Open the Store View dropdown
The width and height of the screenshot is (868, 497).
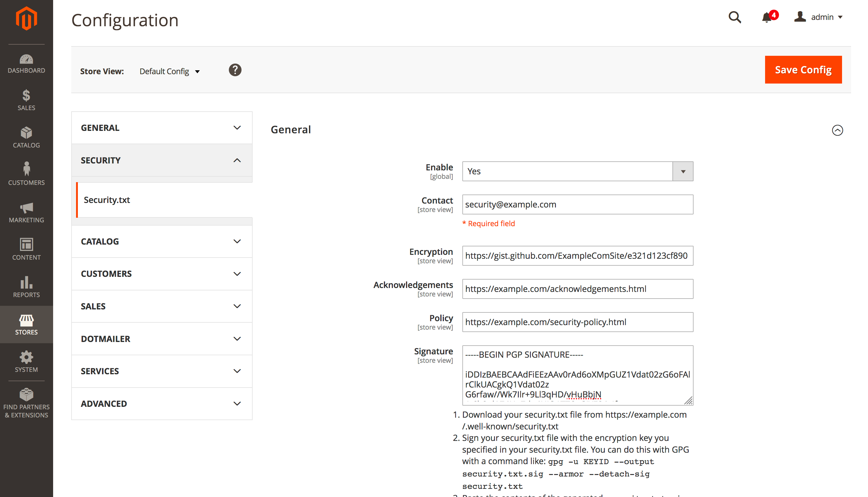tap(169, 71)
